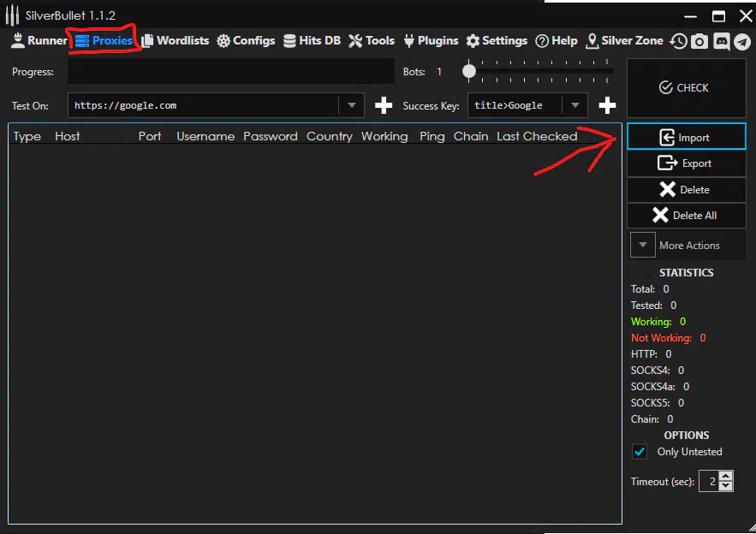Viewport: 756px width, 534px height.
Task: Sort by the Username column header
Action: pos(205,136)
